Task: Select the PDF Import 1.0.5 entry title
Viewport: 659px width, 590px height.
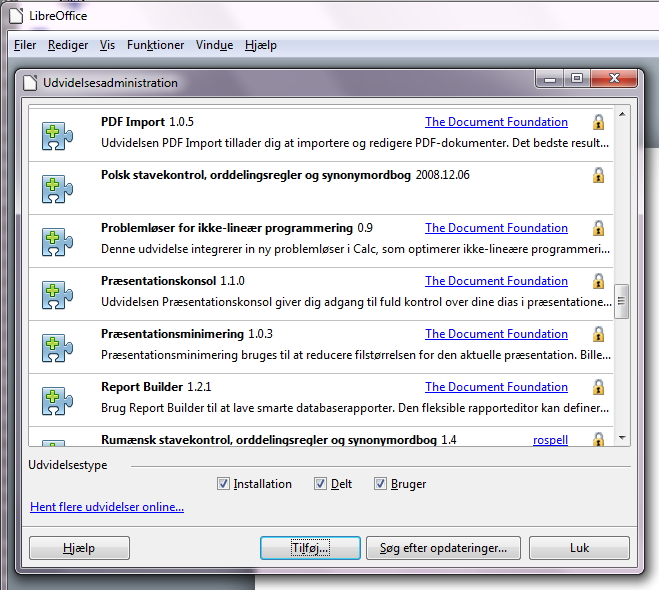Action: 147,122
